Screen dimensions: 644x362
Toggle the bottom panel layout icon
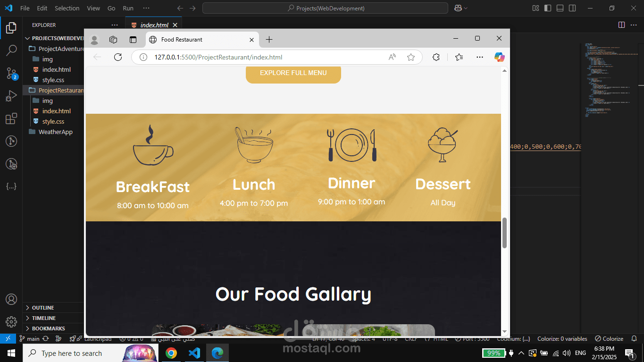[x=560, y=8]
